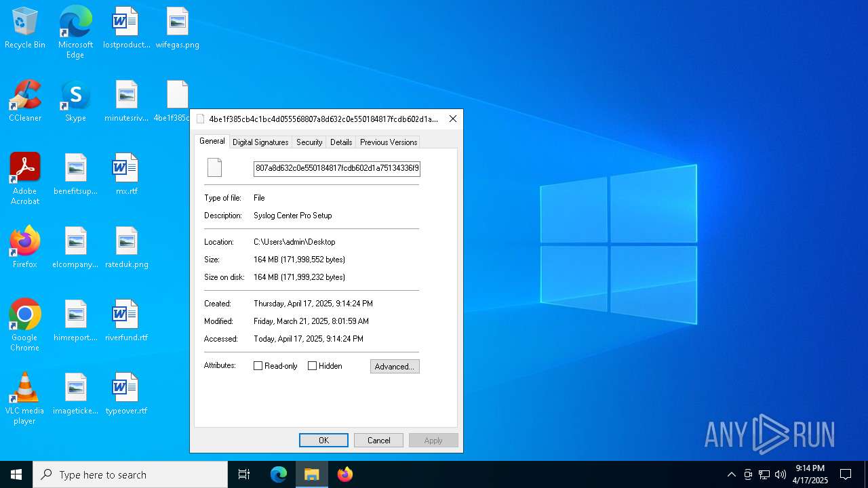Image resolution: width=868 pixels, height=488 pixels.
Task: Select the elcompany image file icon
Action: pyautogui.click(x=75, y=248)
